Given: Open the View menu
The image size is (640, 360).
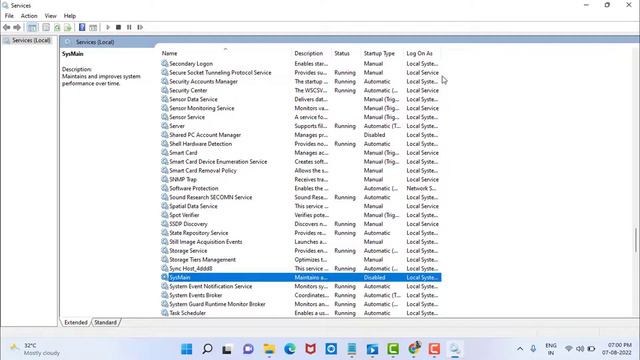Looking at the screenshot, I should (51, 16).
